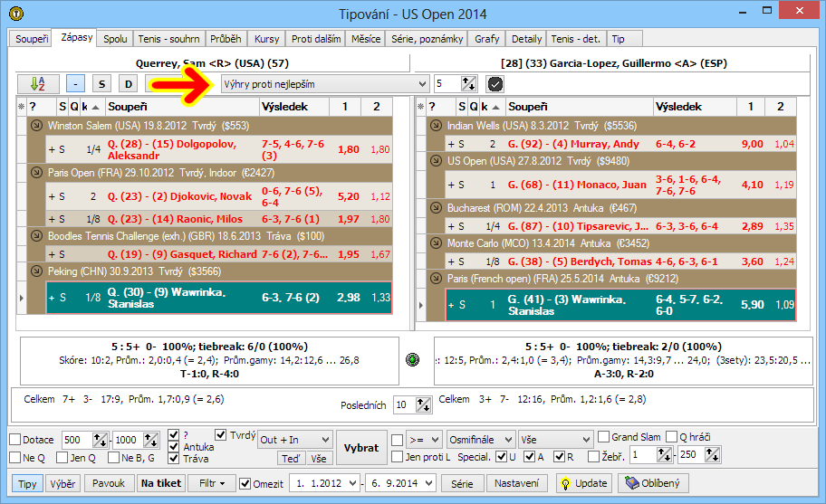The width and height of the screenshot is (826, 504).
Task: Open the Osmifinále round dropdown
Action: click(x=481, y=440)
